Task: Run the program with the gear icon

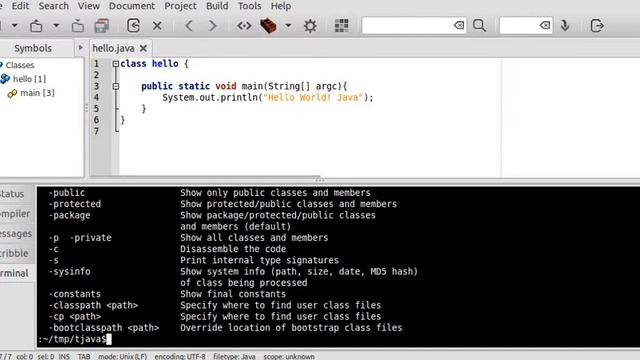Action: point(310,26)
